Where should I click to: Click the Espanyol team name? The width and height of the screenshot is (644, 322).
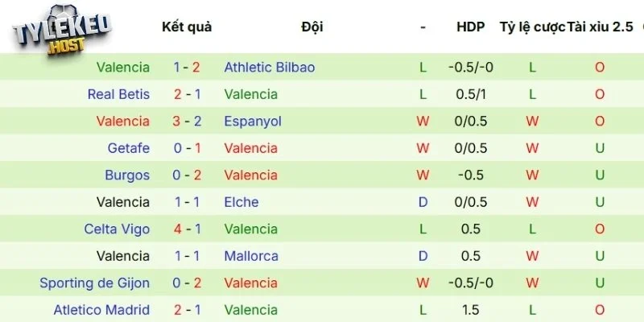(x=253, y=122)
